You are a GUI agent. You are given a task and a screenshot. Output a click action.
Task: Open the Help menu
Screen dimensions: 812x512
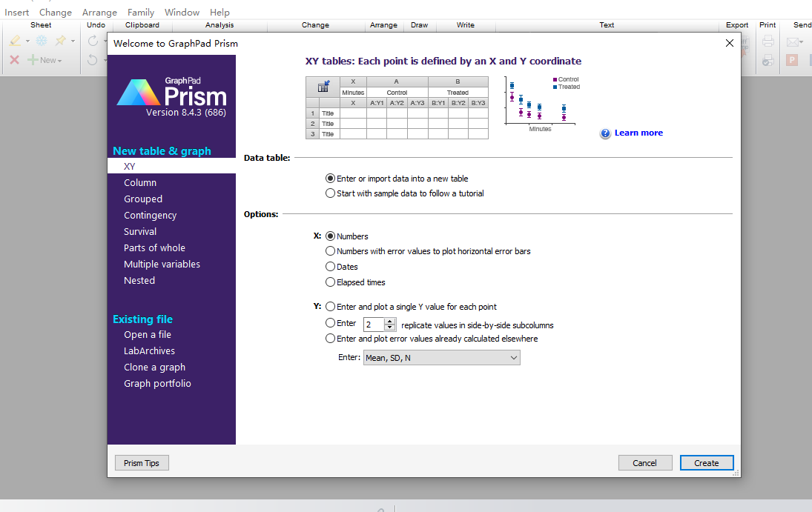219,13
